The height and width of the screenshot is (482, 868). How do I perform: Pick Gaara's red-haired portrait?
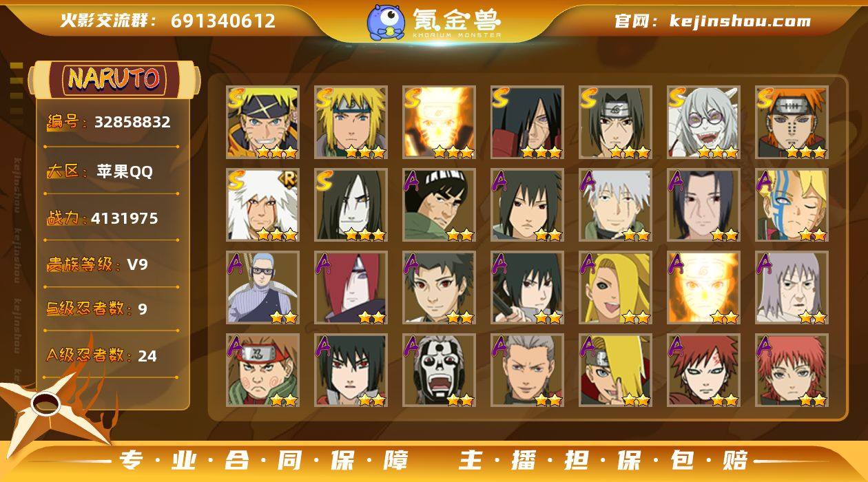coord(704,370)
